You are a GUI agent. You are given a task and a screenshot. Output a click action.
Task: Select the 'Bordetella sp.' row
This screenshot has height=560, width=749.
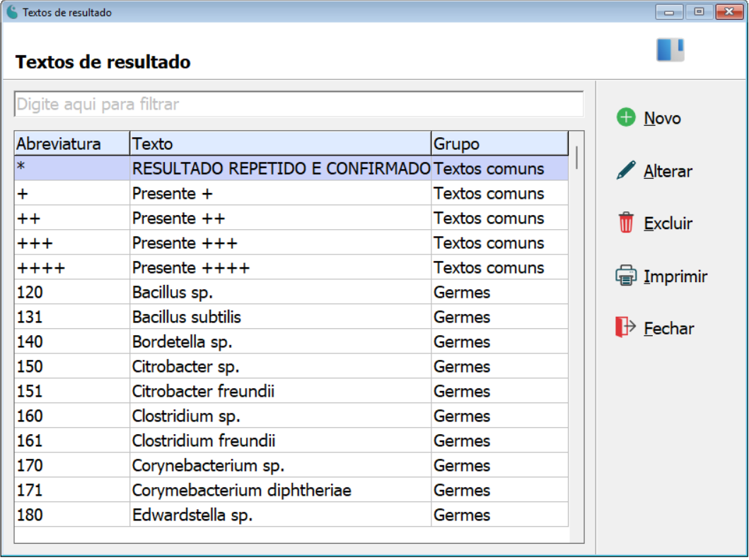(291, 342)
